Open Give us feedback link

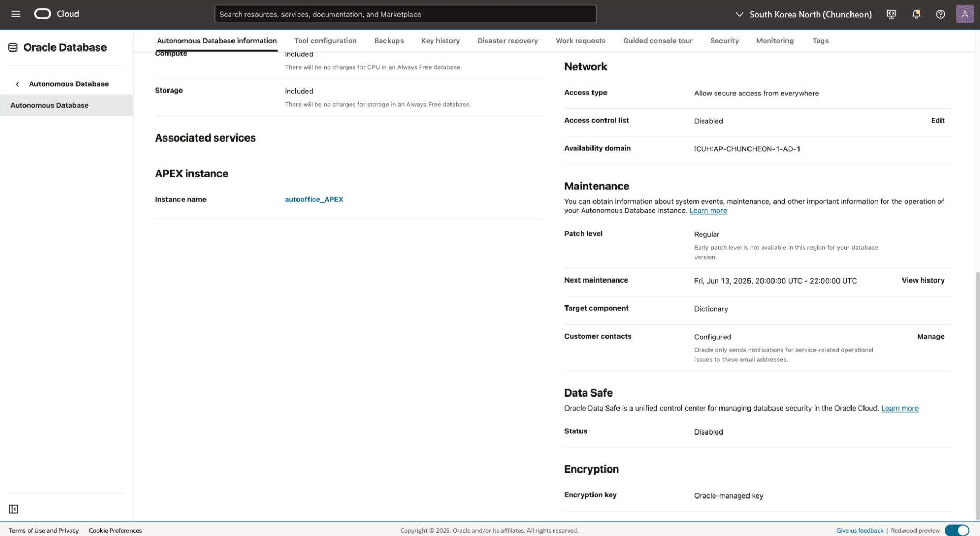click(859, 531)
